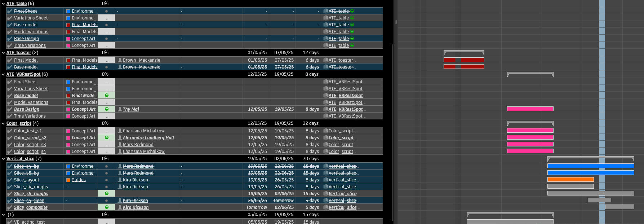644x224 pixels.
Task: Click blue Environment swatch in ATE_VBRestSpot Final Sheet row
Action: click(x=68, y=82)
